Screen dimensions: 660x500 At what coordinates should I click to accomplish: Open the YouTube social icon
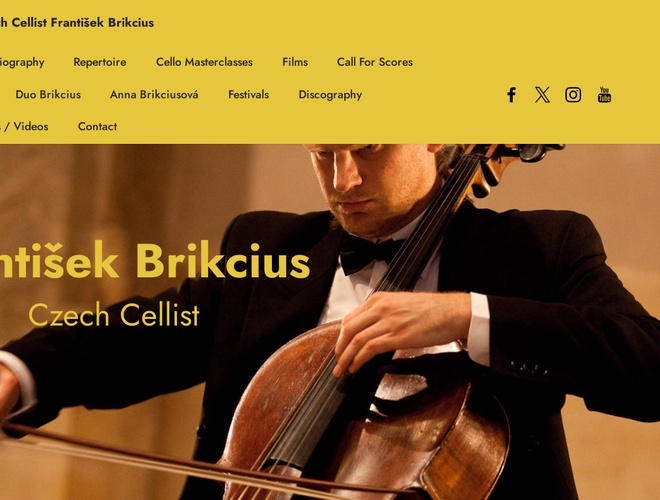[604, 95]
